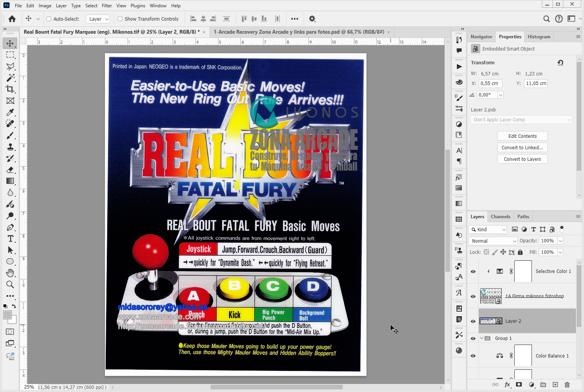Select the Frame tool

click(10, 101)
